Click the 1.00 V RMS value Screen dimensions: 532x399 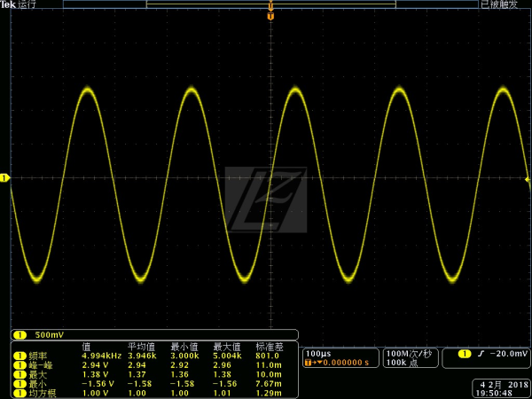(96, 393)
